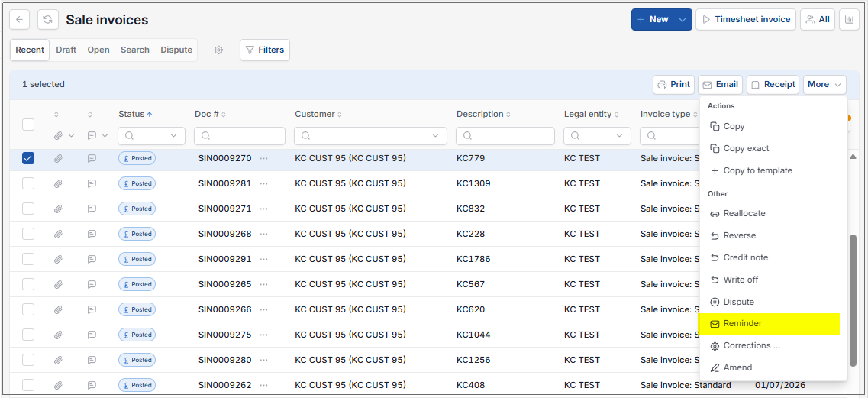Open comment icon for SIN0009281 row
Image resolution: width=868 pixels, height=398 pixels.
pyautogui.click(x=92, y=183)
